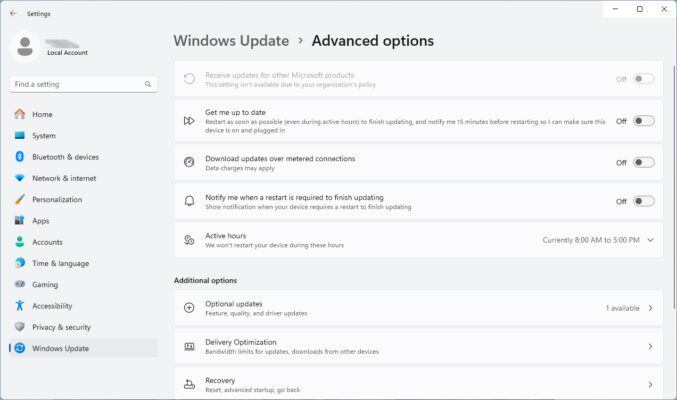Click the Privacy & security shield icon

click(19, 327)
